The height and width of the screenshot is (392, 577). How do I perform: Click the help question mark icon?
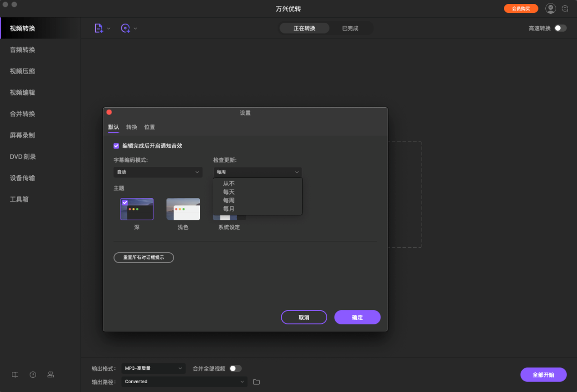pos(33,375)
